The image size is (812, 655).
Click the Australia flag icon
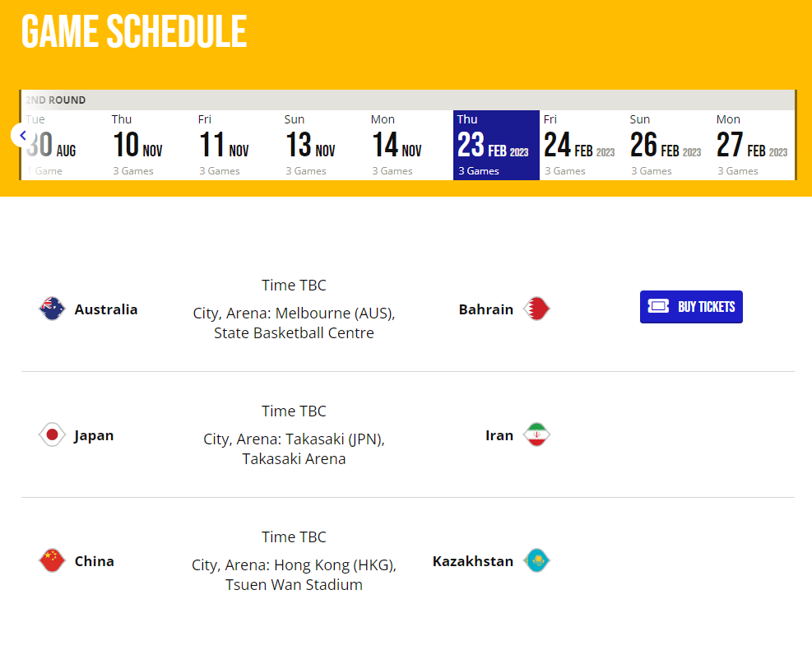pos(52,309)
